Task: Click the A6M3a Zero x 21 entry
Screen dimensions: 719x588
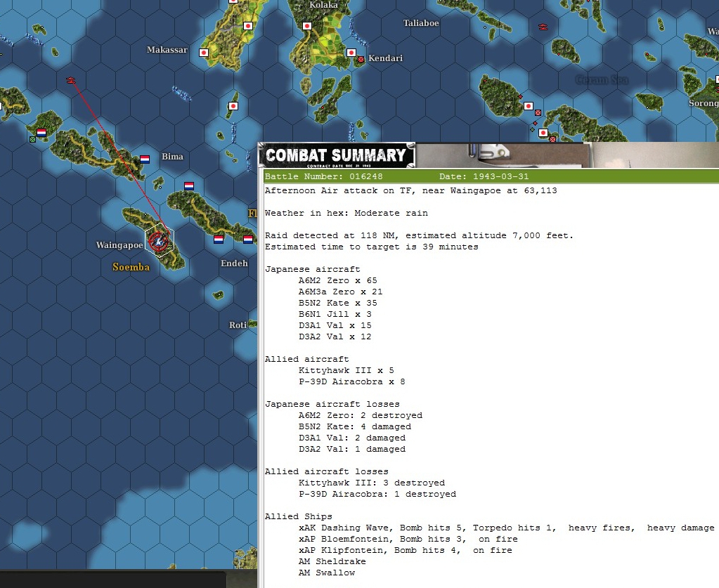Action: tap(341, 292)
